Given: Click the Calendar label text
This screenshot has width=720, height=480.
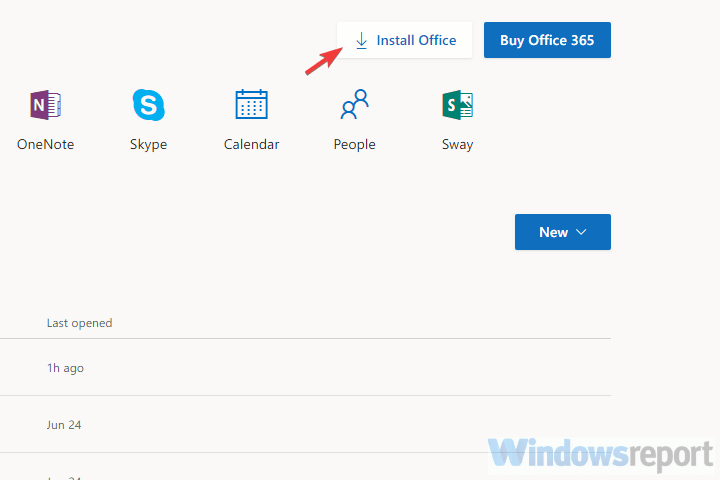Looking at the screenshot, I should (252, 144).
